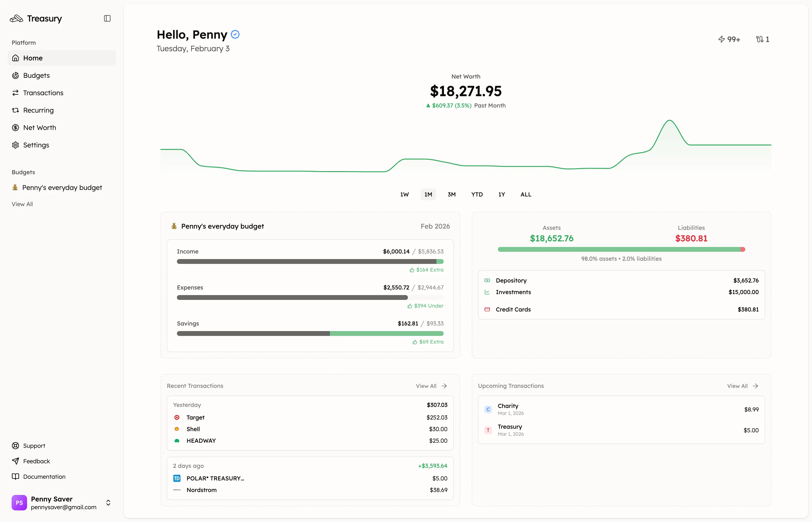This screenshot has width=812, height=522.
Task: Open Transactions from the sidebar
Action: coord(43,93)
